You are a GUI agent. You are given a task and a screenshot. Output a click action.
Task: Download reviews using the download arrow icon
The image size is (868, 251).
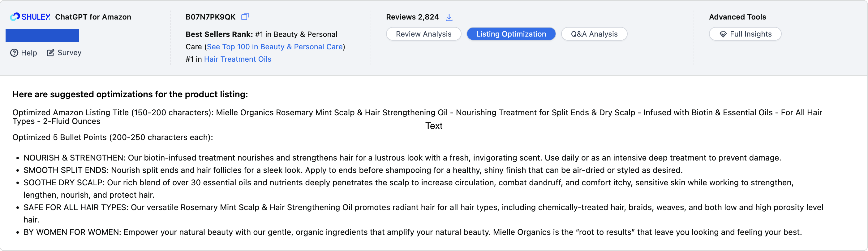coord(449,17)
